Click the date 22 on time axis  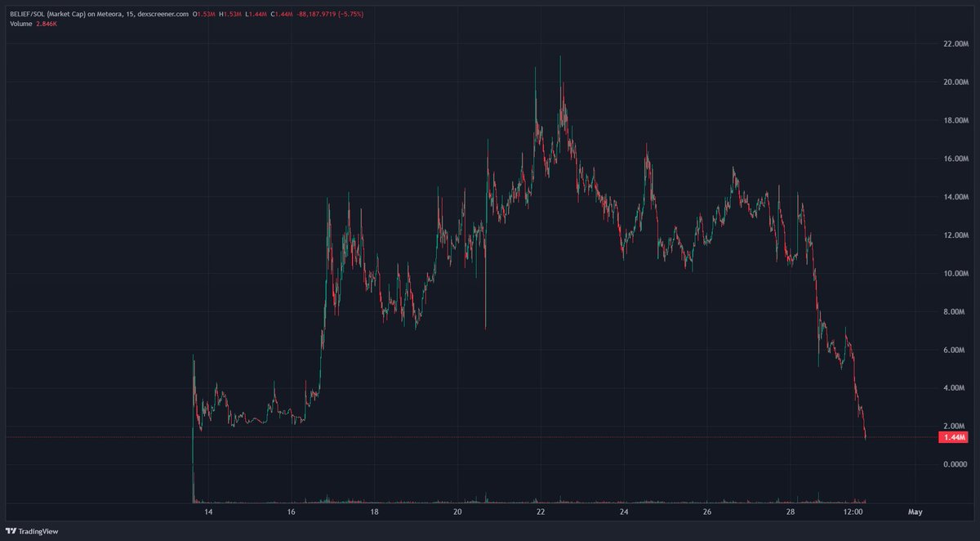pyautogui.click(x=541, y=512)
